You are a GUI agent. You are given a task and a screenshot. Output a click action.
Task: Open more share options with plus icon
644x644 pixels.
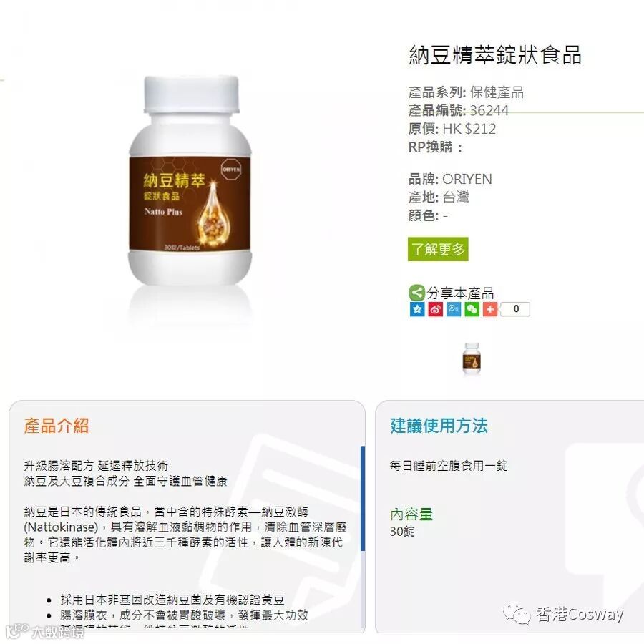coord(490,309)
